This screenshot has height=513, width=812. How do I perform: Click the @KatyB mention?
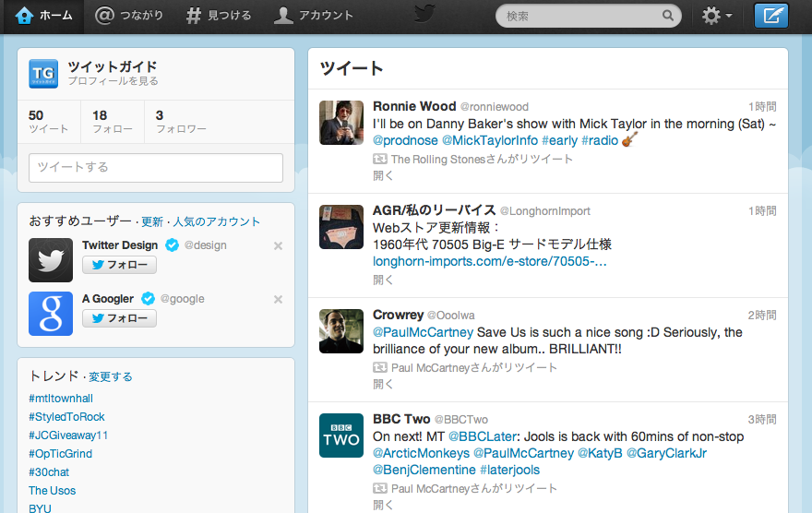tap(600, 453)
